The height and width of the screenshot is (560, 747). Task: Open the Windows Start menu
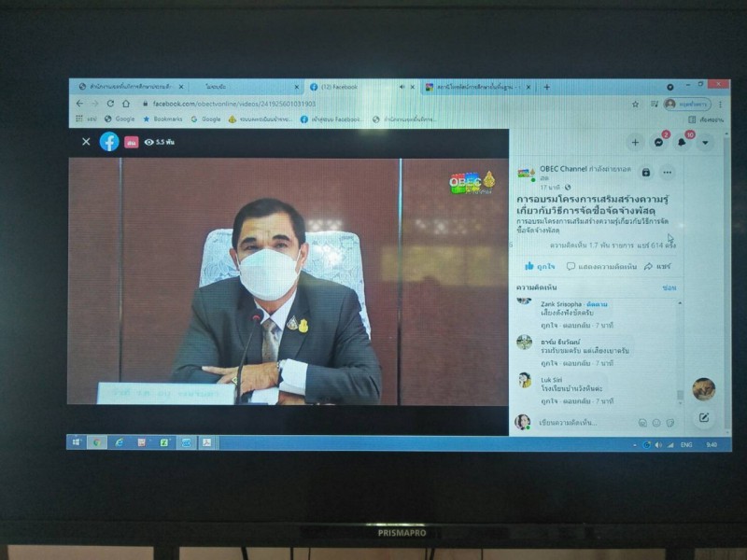pyautogui.click(x=77, y=442)
